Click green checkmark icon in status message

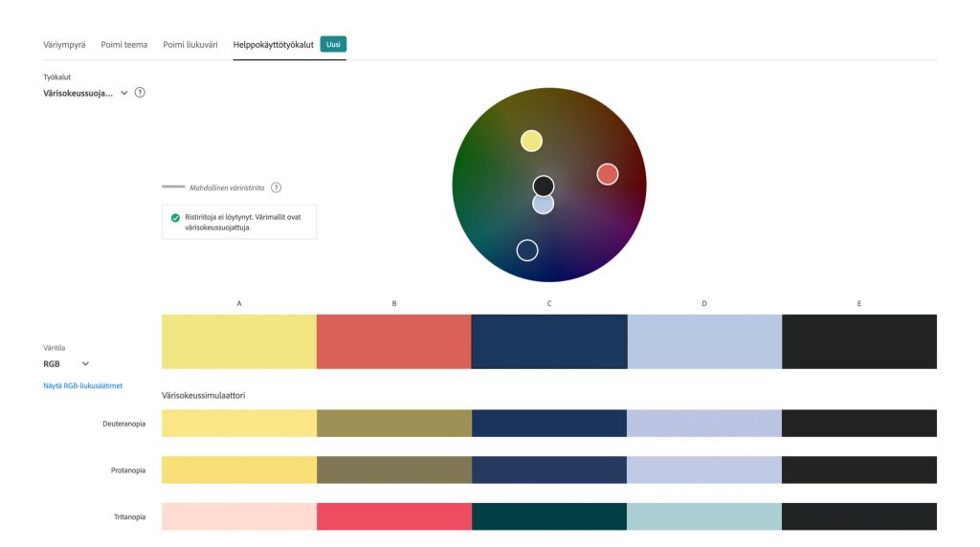click(175, 218)
